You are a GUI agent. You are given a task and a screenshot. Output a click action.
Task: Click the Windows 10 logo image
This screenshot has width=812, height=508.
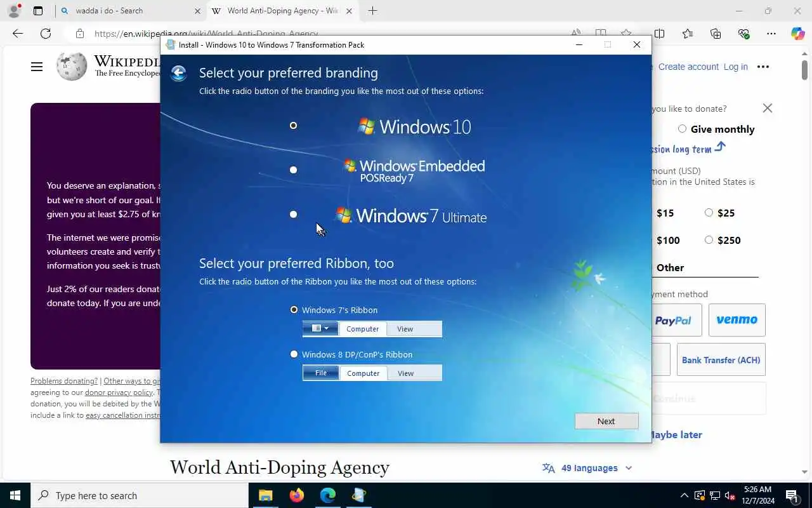click(414, 126)
